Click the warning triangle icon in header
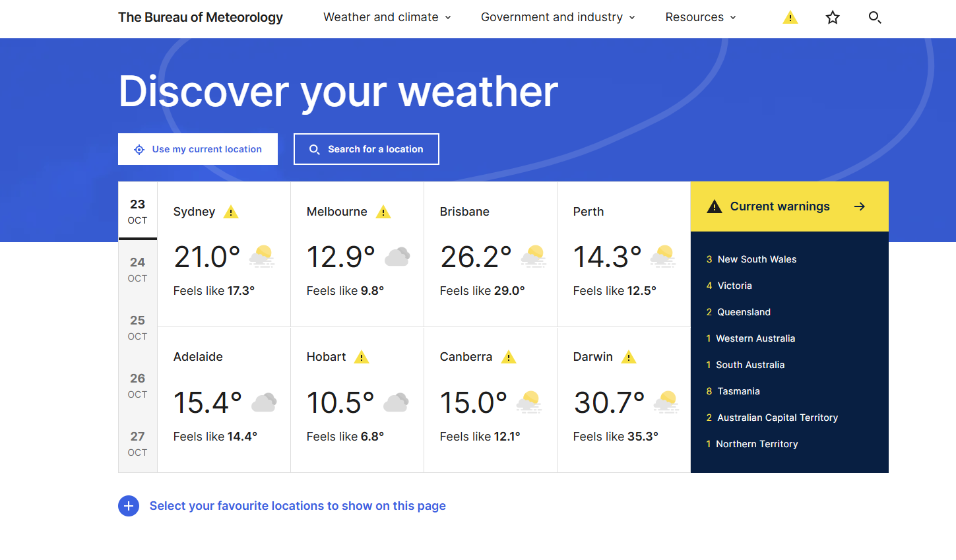The width and height of the screenshot is (956, 560). [790, 18]
